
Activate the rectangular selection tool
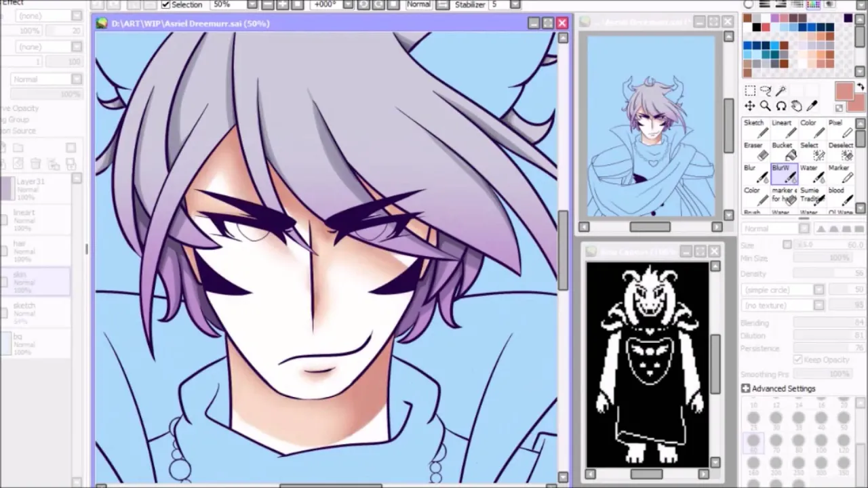(750, 91)
